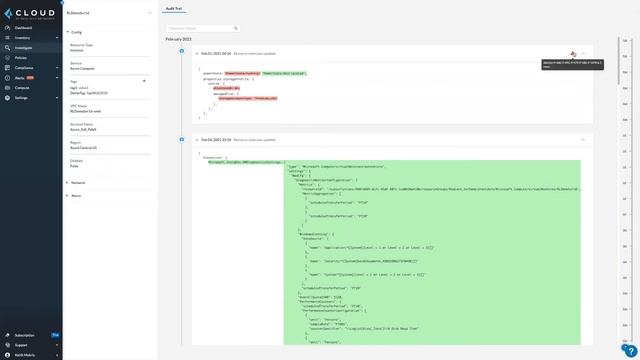
Task: Open the Compute page
Action: [x=22, y=88]
